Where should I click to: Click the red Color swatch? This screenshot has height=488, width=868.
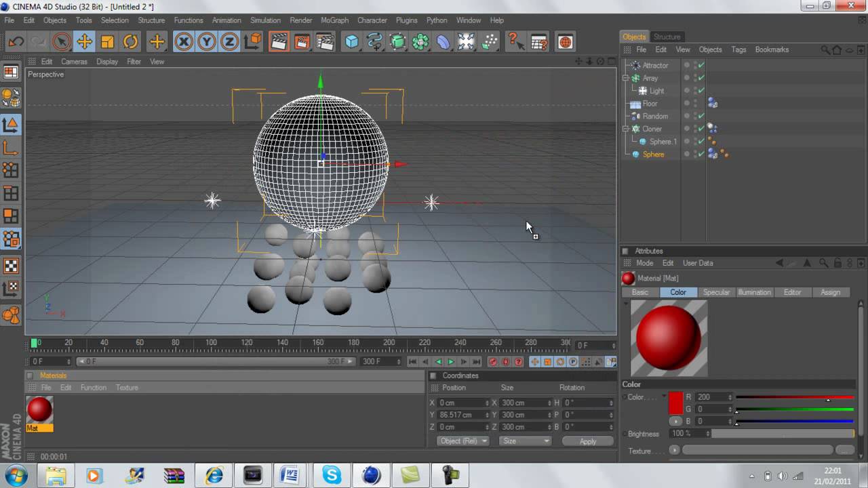pyautogui.click(x=675, y=403)
